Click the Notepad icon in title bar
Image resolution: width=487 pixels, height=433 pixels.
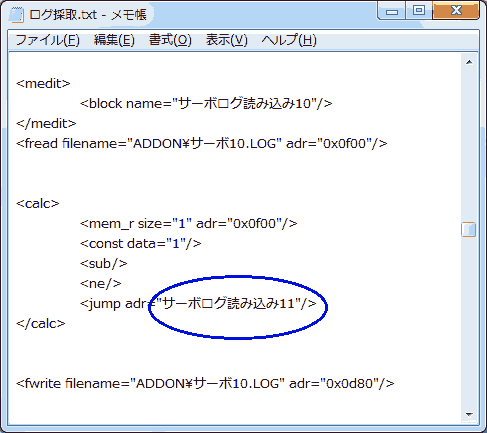17,15
